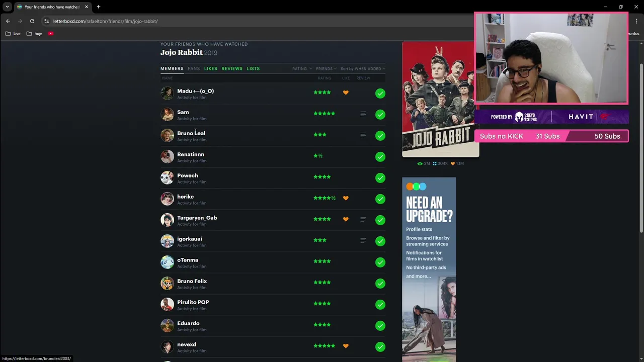This screenshot has width=644, height=362.
Task: Open Powech's avatar picture
Action: (167, 177)
